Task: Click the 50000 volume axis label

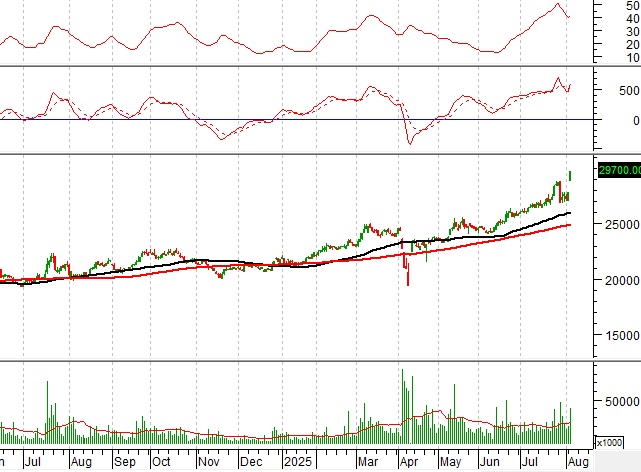Action: tap(619, 402)
